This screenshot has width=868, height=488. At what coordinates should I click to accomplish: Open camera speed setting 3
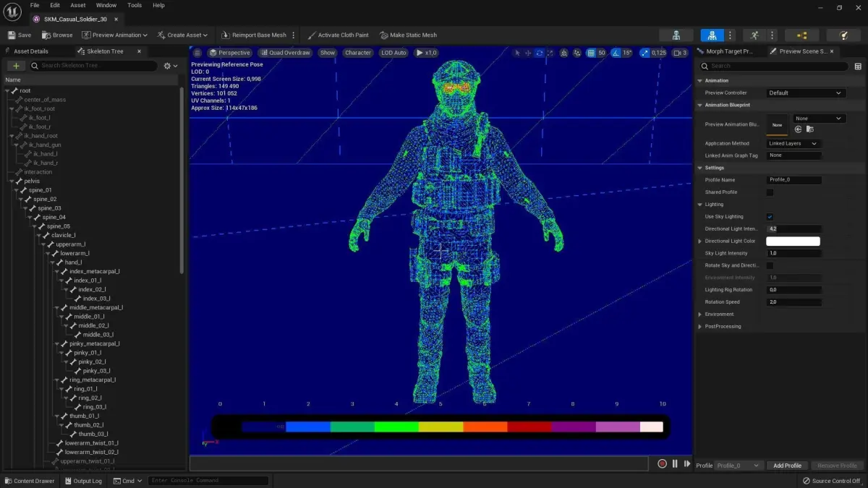point(680,53)
